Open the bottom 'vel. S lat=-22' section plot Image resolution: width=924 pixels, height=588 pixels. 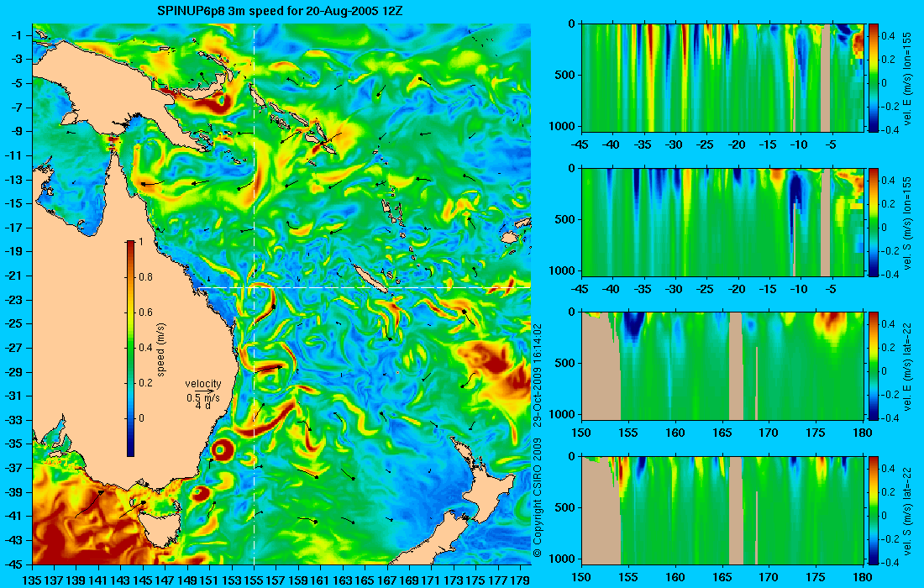722,510
